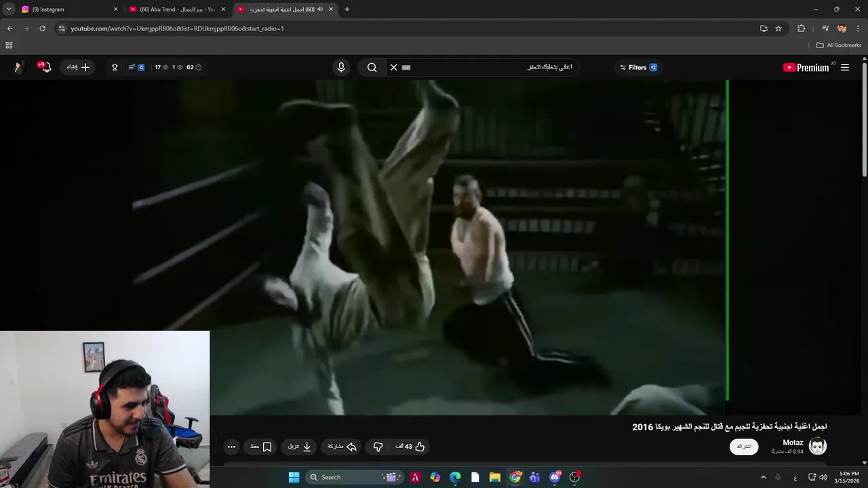Download the video with download button
Image resolution: width=868 pixels, height=488 pixels.
[x=299, y=447]
